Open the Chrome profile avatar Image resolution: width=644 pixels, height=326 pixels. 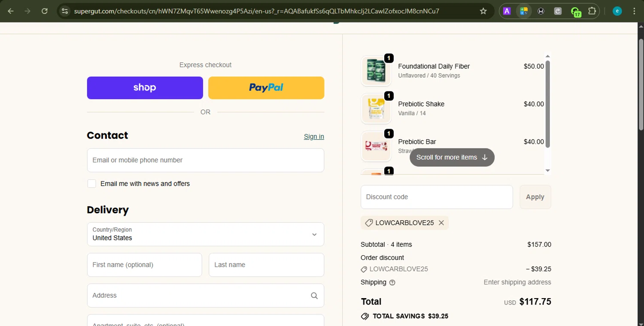click(x=617, y=11)
